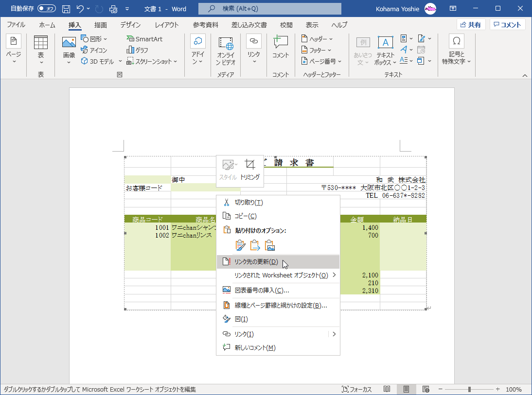Viewport: 532px width, 395px height.
Task: Open Symbols (記号と特殊文字) menu
Action: click(456, 50)
